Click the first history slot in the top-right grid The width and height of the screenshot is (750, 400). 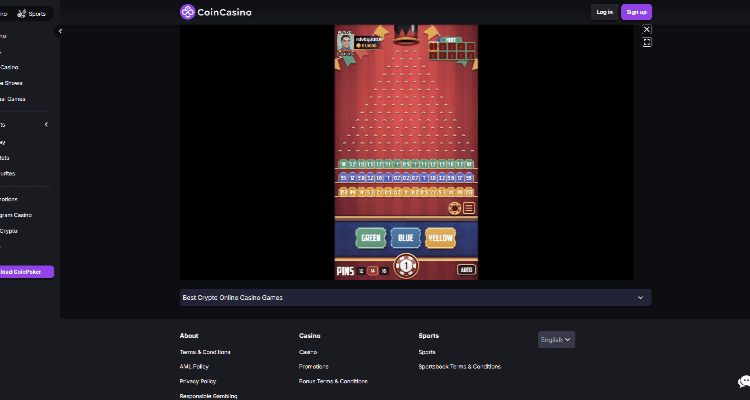click(x=433, y=47)
